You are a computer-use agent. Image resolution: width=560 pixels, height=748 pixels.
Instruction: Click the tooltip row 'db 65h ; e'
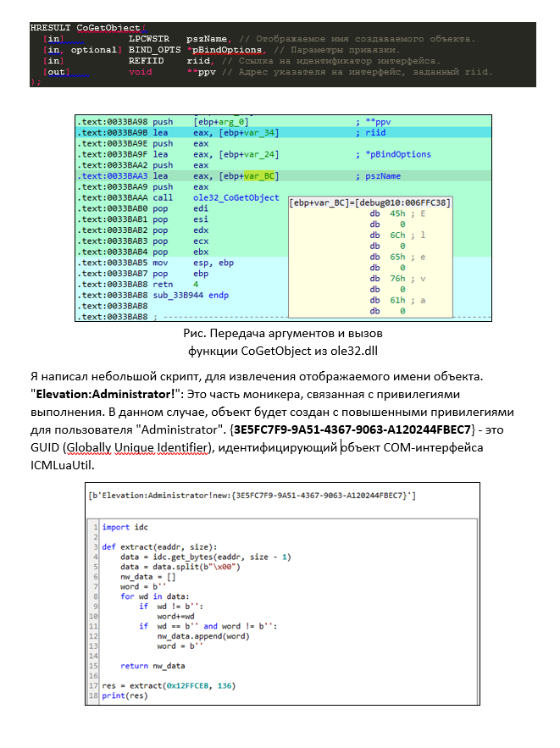(397, 258)
